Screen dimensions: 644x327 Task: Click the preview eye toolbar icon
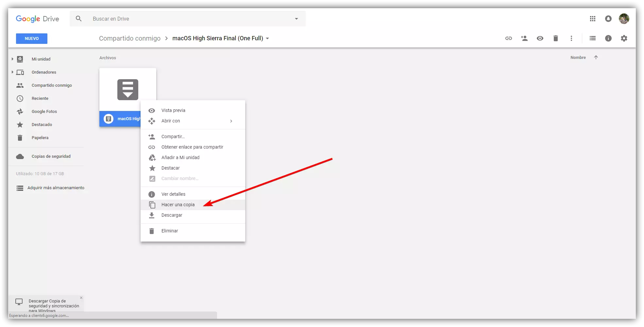click(x=540, y=38)
